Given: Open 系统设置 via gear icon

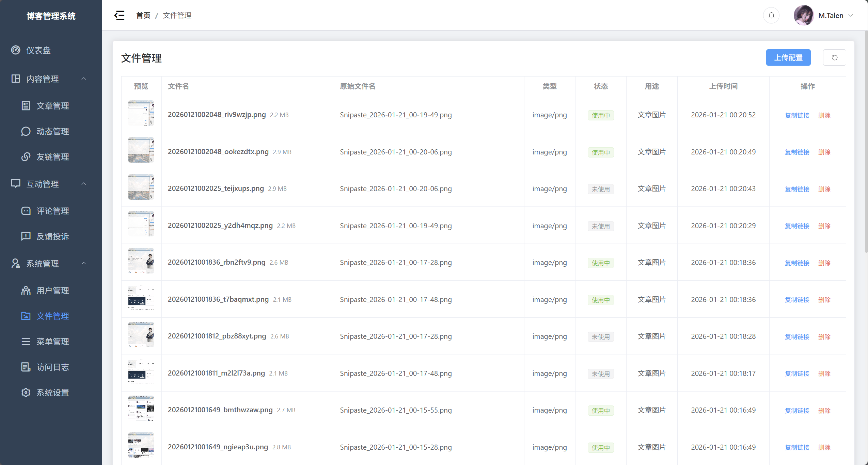Looking at the screenshot, I should [x=26, y=393].
